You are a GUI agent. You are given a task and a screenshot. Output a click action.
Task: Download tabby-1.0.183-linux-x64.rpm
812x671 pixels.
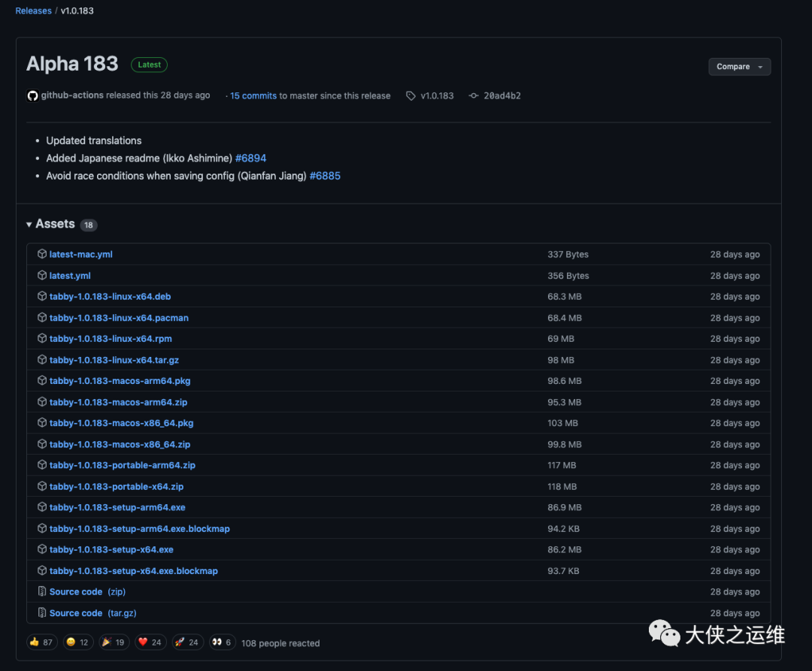(111, 339)
